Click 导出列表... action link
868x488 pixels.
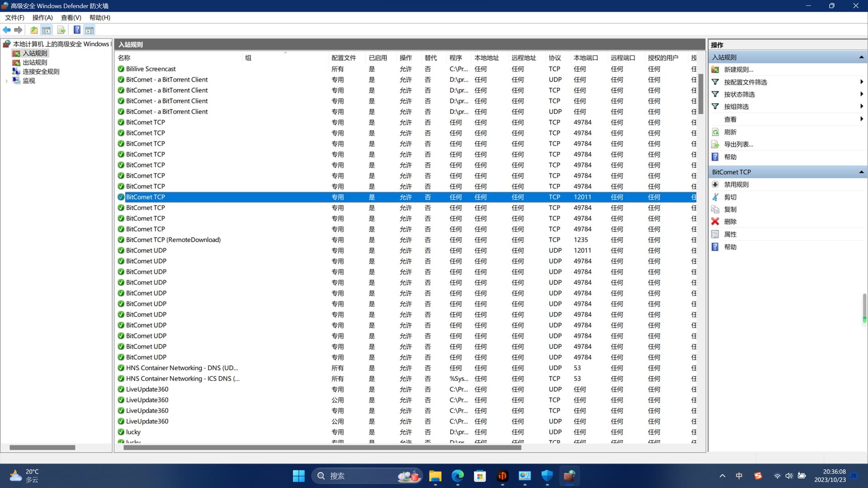pyautogui.click(x=738, y=144)
